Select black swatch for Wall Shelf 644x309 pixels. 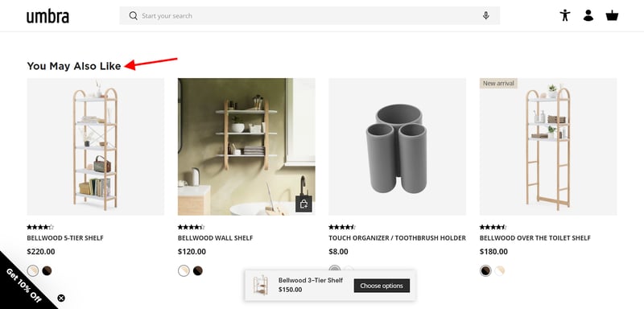[x=197, y=271]
